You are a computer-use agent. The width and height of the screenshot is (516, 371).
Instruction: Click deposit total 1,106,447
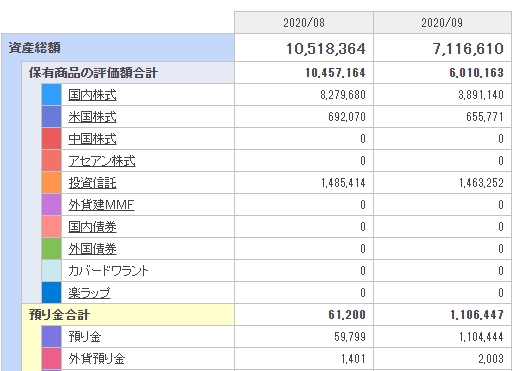pos(477,315)
